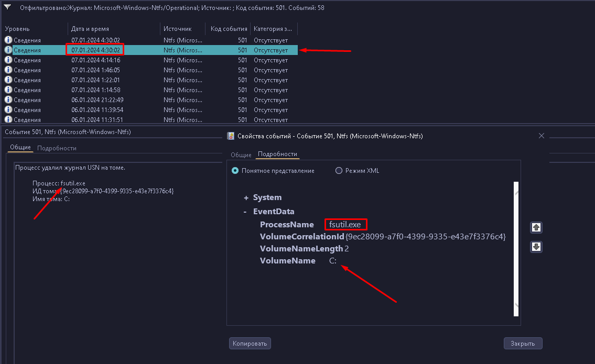Click Процесс: fsutil.exe line in preview
Viewport: 595px width, 364px height.
[x=59, y=183]
